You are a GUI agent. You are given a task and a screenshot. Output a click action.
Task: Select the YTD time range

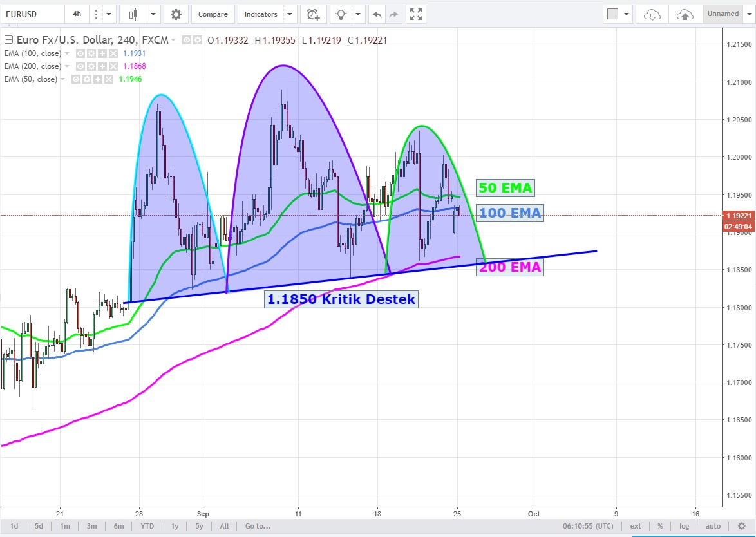[147, 526]
